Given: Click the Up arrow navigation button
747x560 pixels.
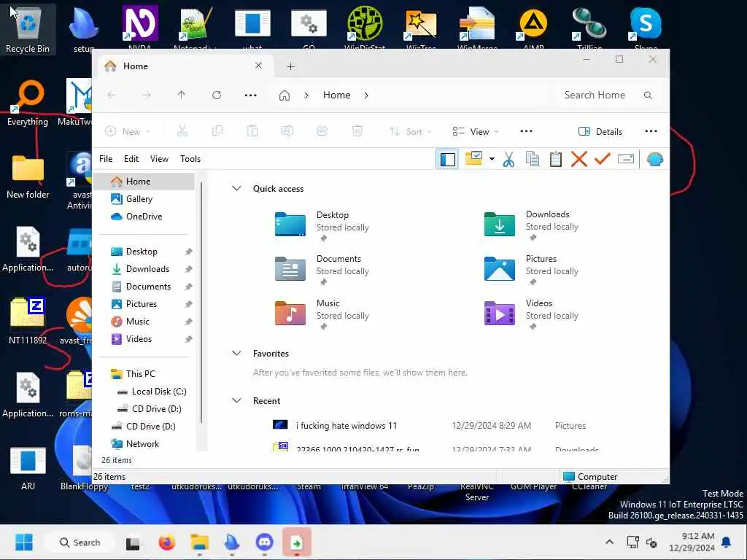Looking at the screenshot, I should 182,96.
